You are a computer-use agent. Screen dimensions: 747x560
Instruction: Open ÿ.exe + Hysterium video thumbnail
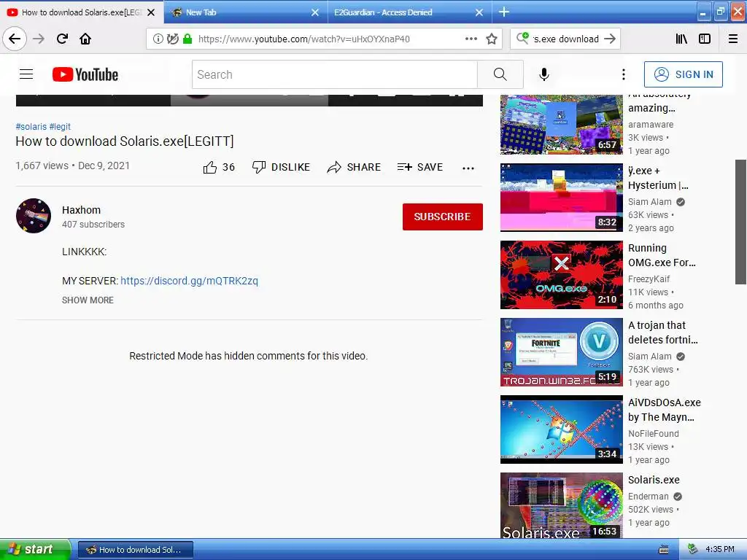pos(561,197)
